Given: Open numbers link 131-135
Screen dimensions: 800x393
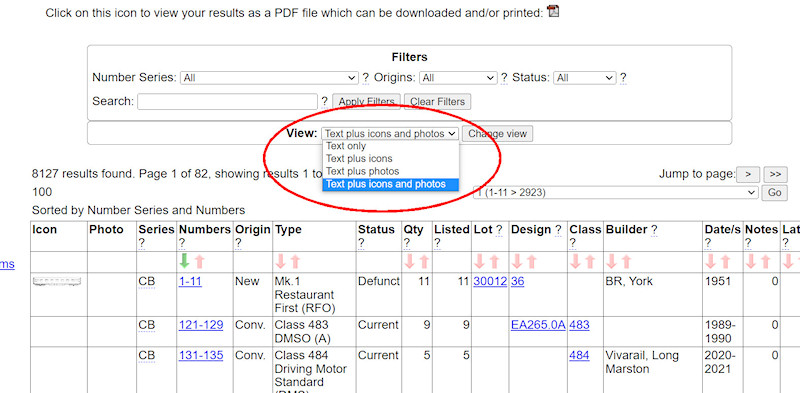Looking at the screenshot, I should coord(201,356).
